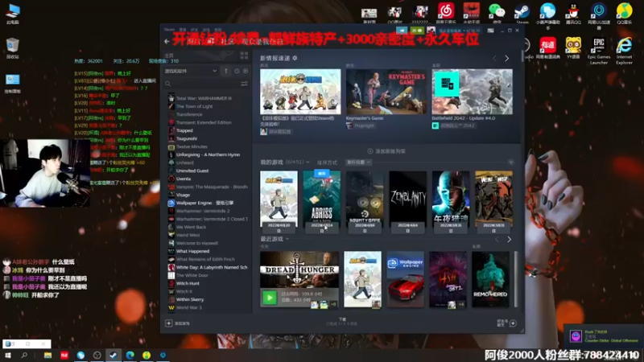Select Wallpaper Engine in the library list

coord(204,203)
